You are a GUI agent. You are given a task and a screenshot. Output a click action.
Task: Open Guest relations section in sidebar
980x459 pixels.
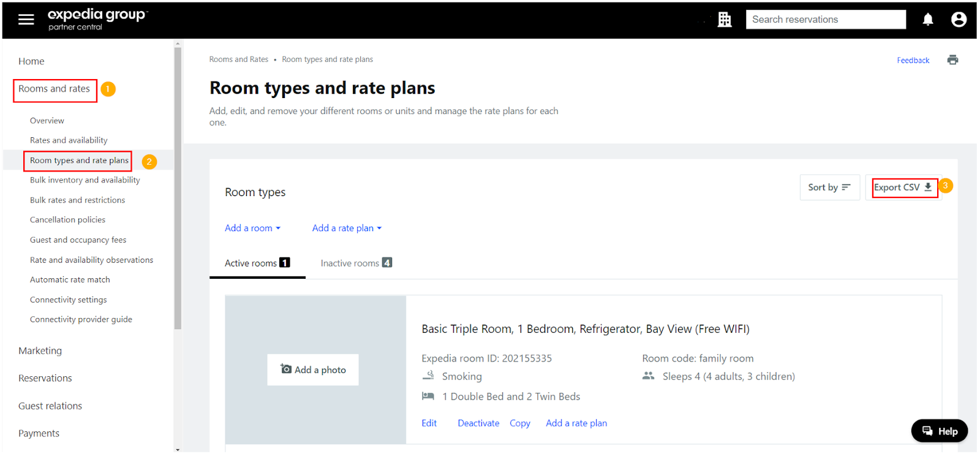50,406
